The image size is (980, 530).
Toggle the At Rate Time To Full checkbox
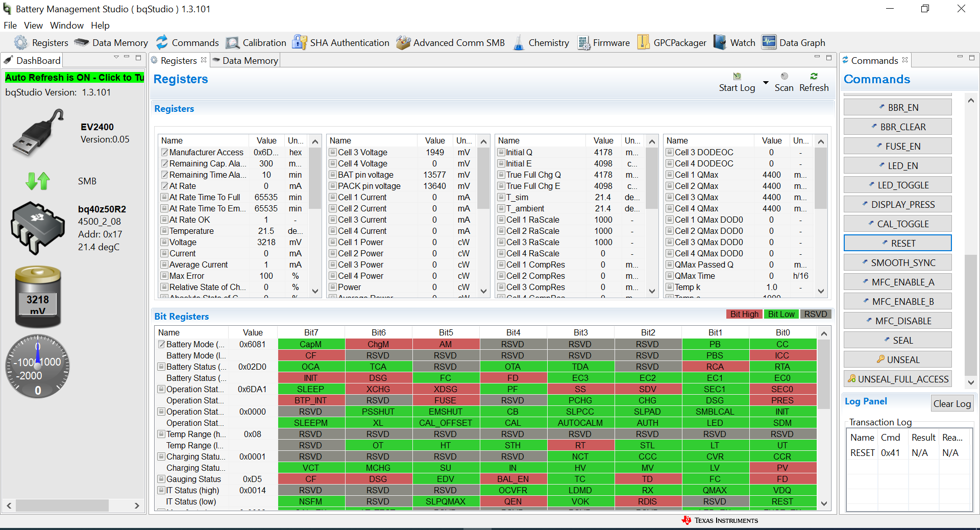[x=164, y=197]
